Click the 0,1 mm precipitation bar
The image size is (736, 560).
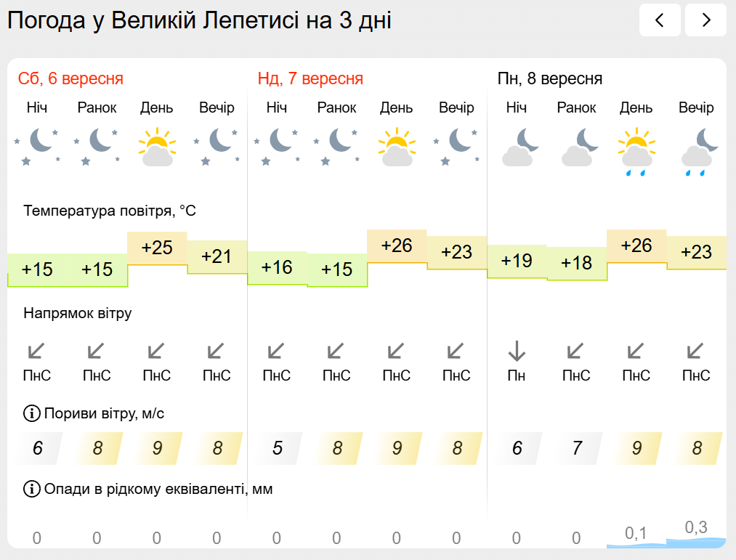[x=636, y=535]
